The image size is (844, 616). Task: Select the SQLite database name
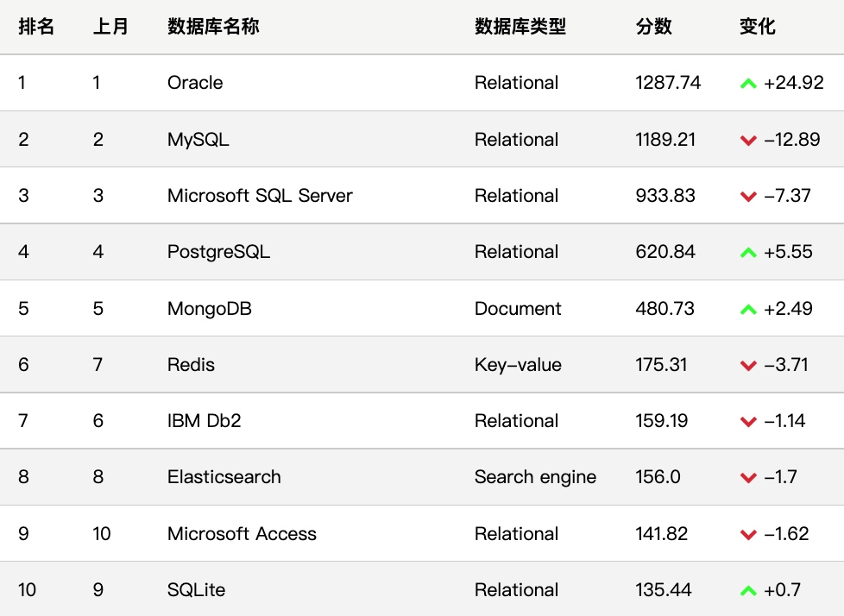(196, 589)
